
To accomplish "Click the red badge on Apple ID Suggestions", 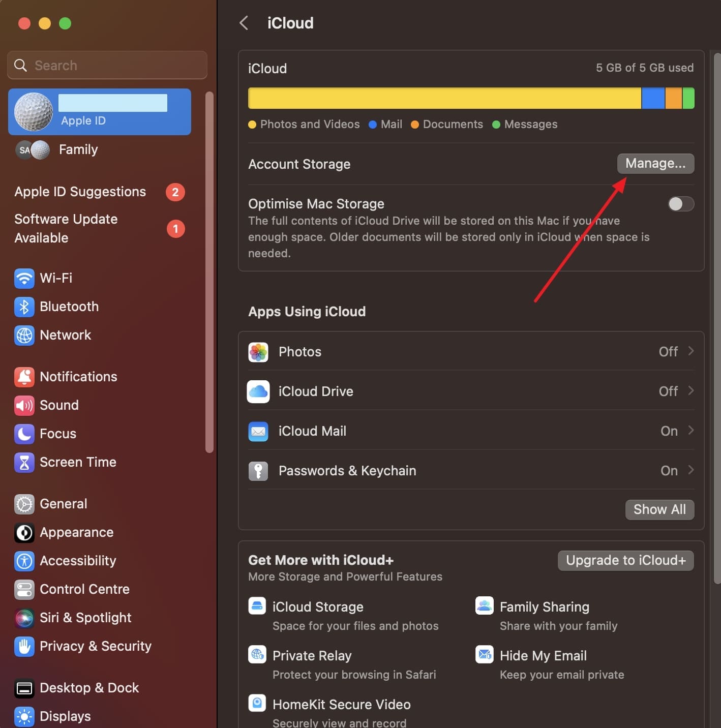I will (175, 192).
